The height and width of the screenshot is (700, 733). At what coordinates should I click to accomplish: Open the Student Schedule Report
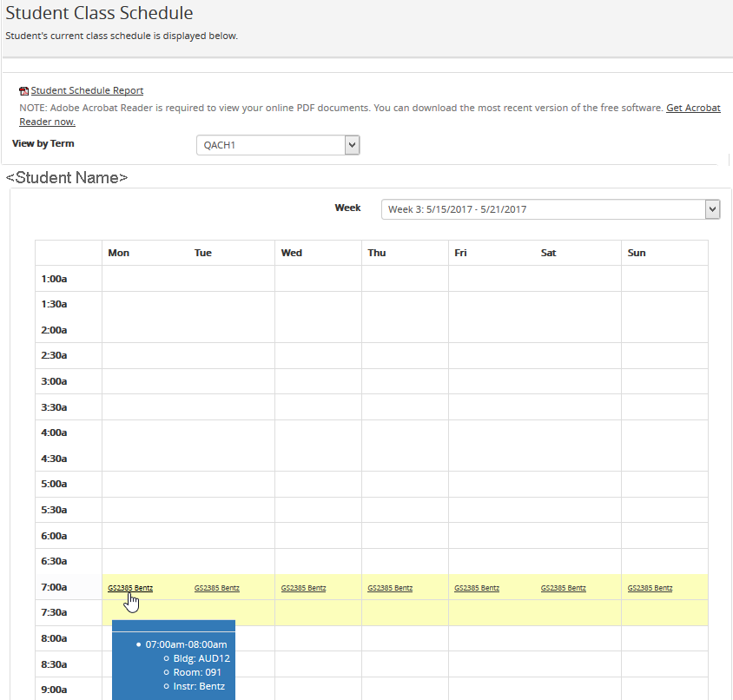coord(87,90)
